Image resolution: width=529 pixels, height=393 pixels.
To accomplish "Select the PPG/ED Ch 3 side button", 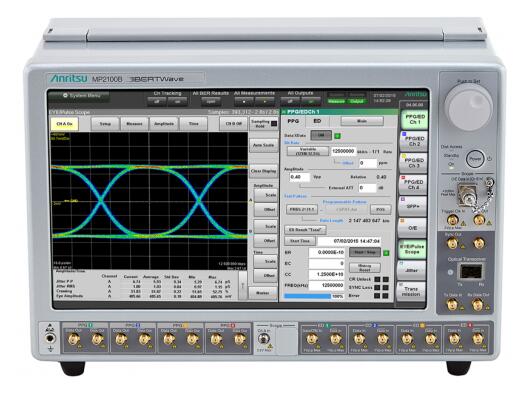I will coord(414,163).
